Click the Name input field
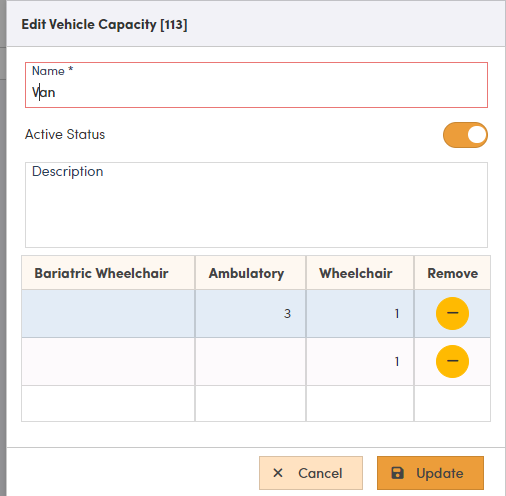Viewport: 506px width, 496px height. click(256, 85)
